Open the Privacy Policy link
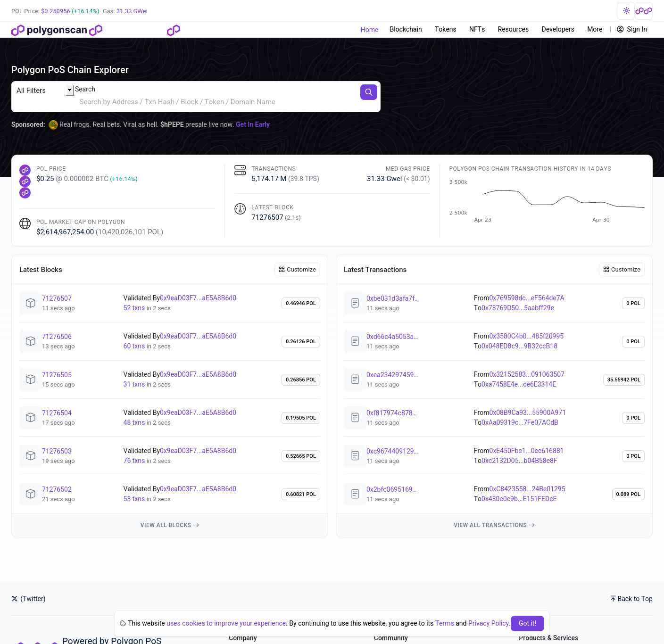The image size is (664, 644). pyautogui.click(x=489, y=623)
